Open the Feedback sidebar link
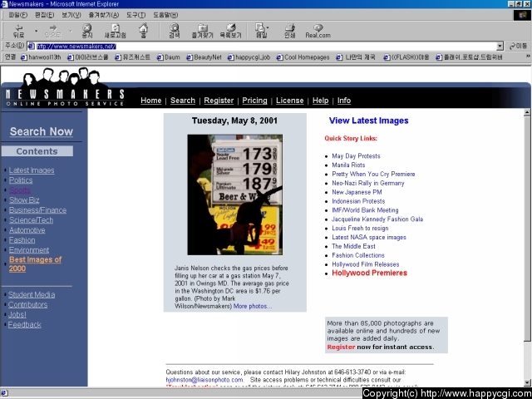 click(24, 325)
